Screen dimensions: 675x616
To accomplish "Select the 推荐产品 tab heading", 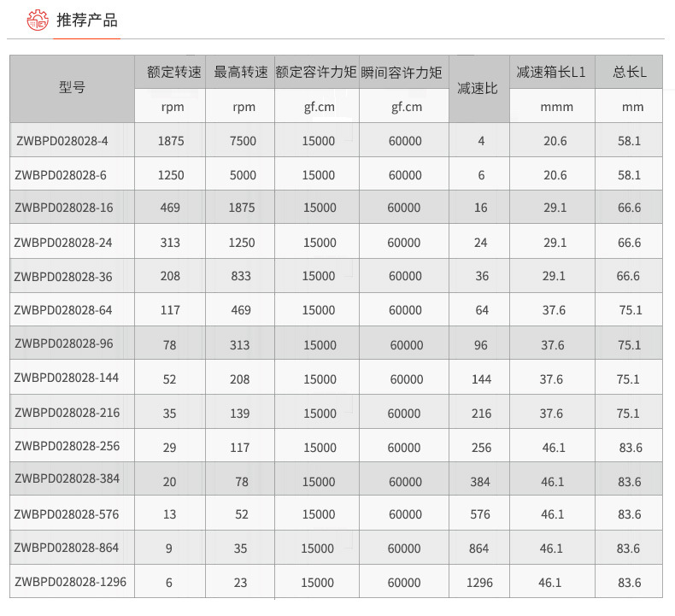I will 87,21.
